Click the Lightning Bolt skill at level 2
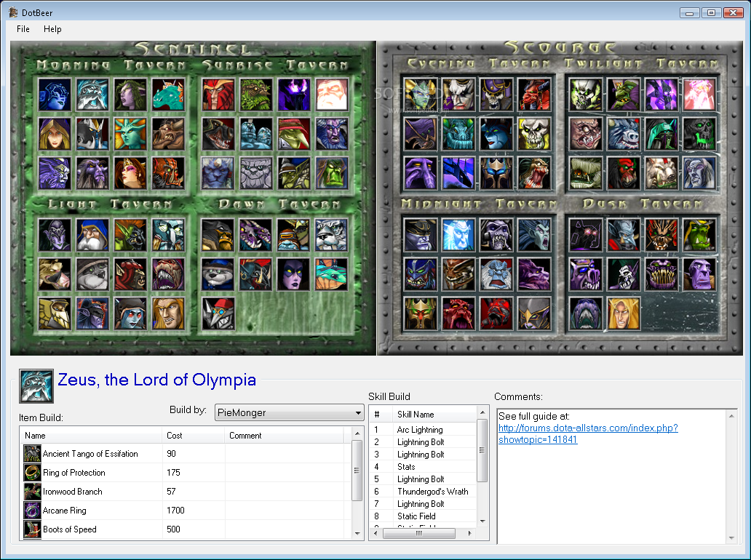The image size is (751, 560). (421, 441)
